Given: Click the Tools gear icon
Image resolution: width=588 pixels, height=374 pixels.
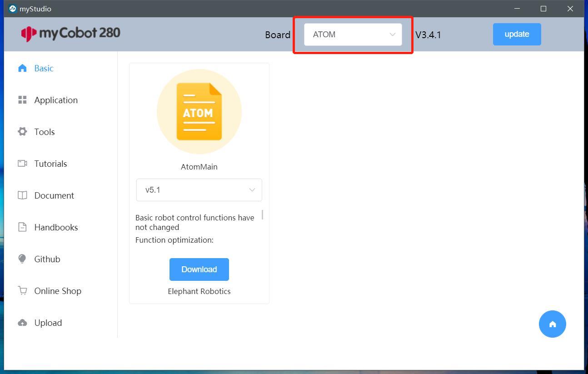Looking at the screenshot, I should click(x=22, y=132).
